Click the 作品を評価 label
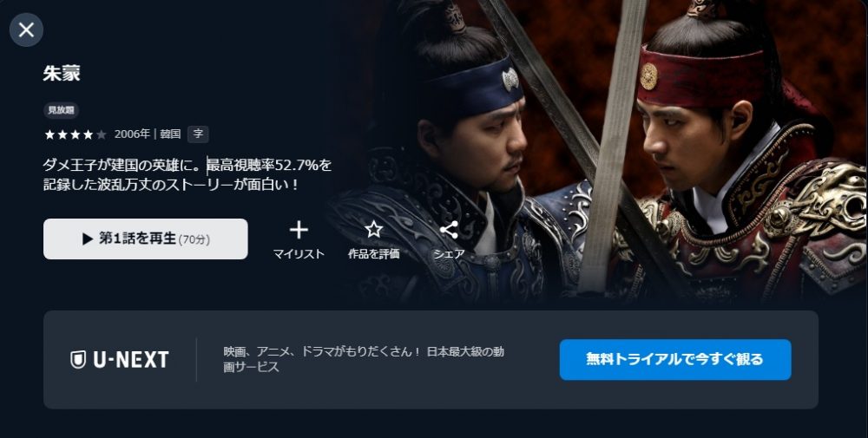This screenshot has width=868, height=438. coord(373,254)
